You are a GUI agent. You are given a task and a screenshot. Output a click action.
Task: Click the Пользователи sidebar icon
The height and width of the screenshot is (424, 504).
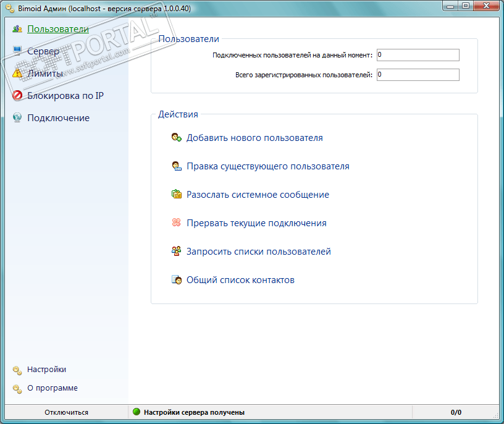click(x=17, y=29)
